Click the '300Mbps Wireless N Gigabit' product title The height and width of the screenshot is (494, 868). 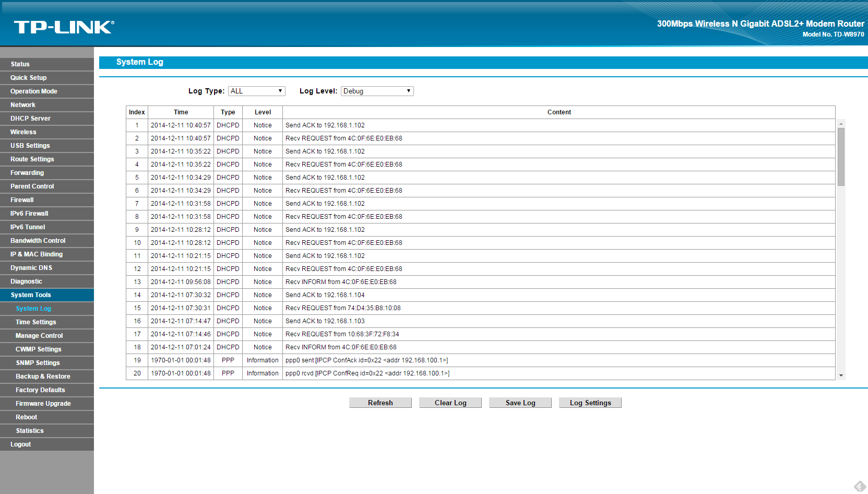(760, 23)
